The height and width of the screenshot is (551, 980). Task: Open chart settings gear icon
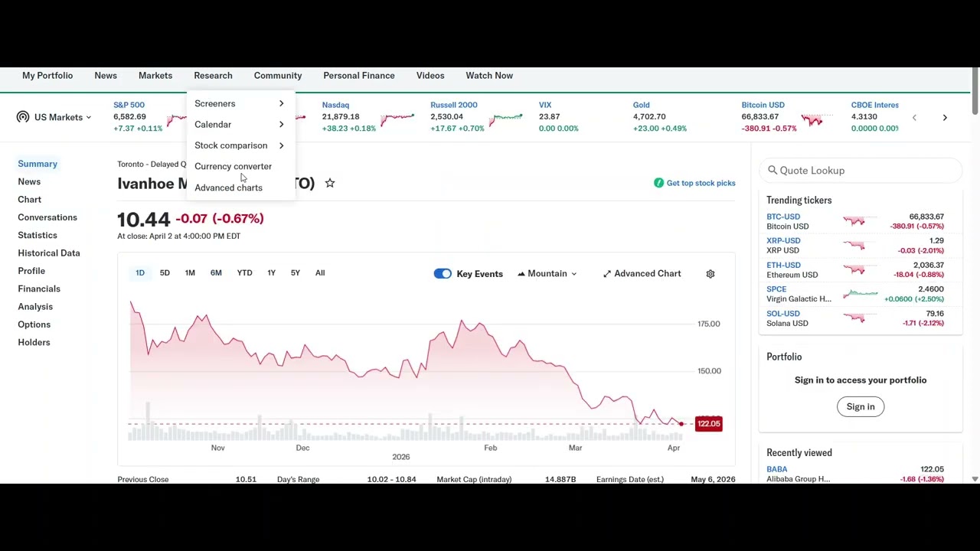click(x=710, y=274)
